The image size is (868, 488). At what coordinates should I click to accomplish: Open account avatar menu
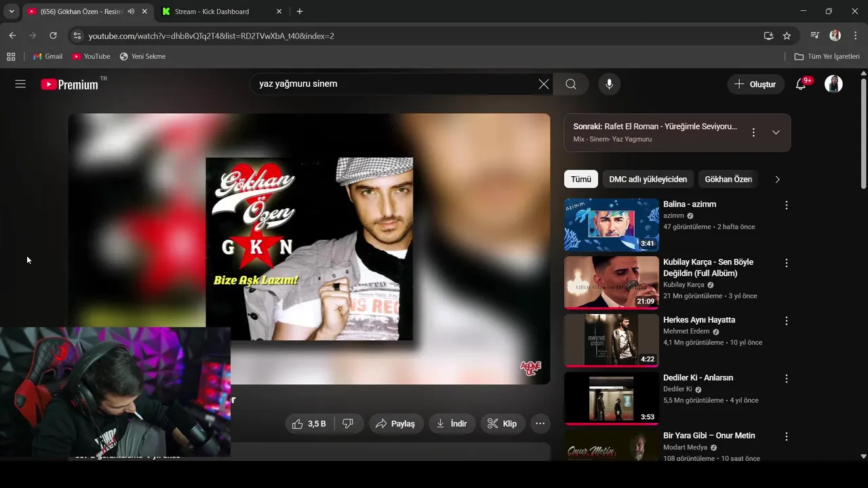[x=833, y=84]
